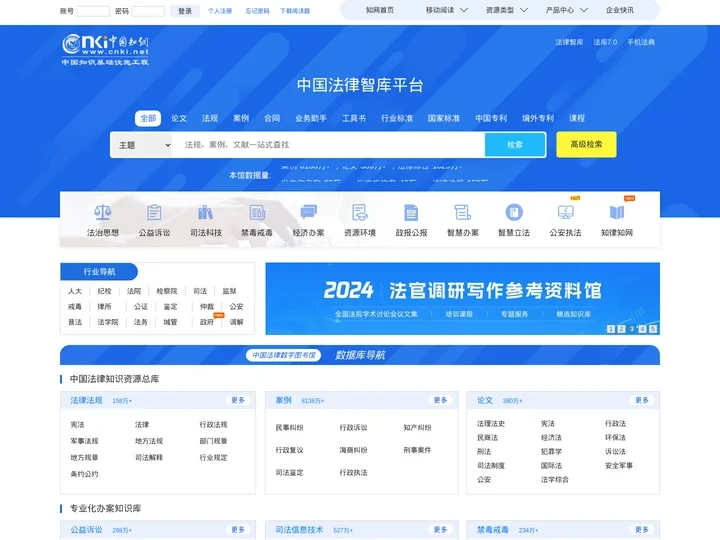Select the 法规 search tab
The width and height of the screenshot is (720, 540).
point(210,118)
